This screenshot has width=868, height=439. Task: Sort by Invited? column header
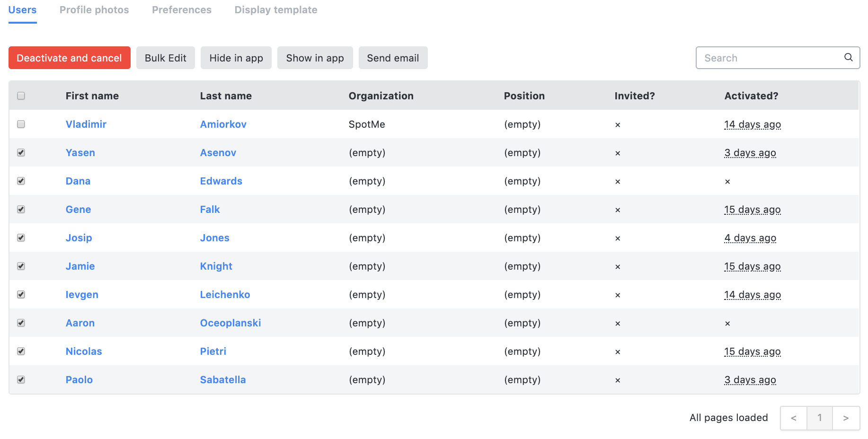coord(635,96)
